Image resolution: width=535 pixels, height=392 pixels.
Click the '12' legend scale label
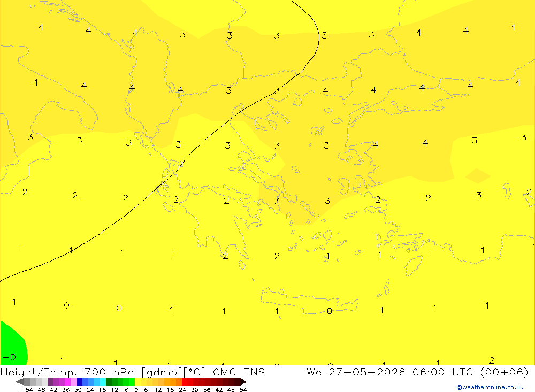pyautogui.click(x=158, y=390)
